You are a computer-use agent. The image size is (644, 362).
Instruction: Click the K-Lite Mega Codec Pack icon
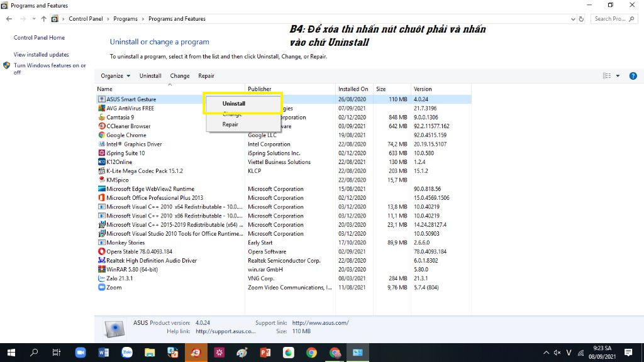click(x=101, y=171)
